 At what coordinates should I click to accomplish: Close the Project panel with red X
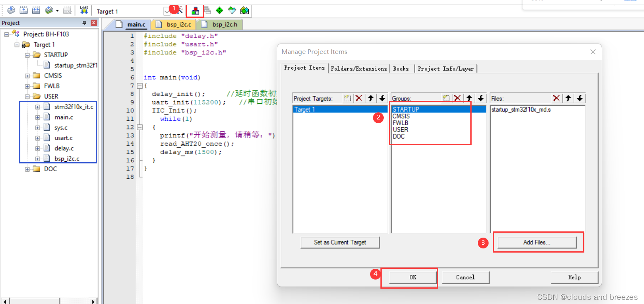pos(94,23)
